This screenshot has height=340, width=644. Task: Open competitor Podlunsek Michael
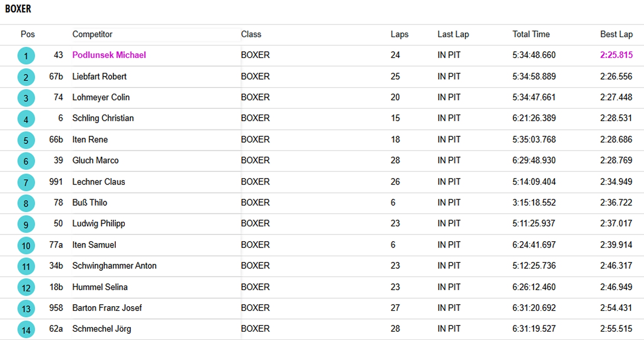click(x=109, y=55)
